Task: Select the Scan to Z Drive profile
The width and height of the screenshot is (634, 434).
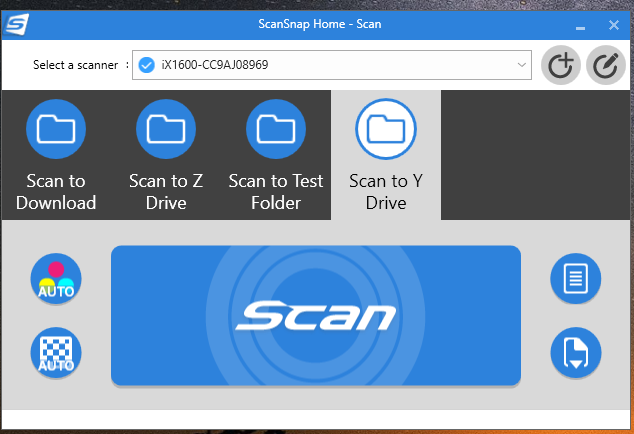Action: (166, 155)
